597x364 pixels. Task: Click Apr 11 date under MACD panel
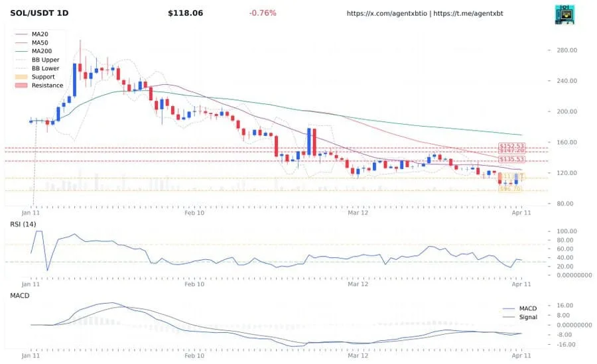521,355
